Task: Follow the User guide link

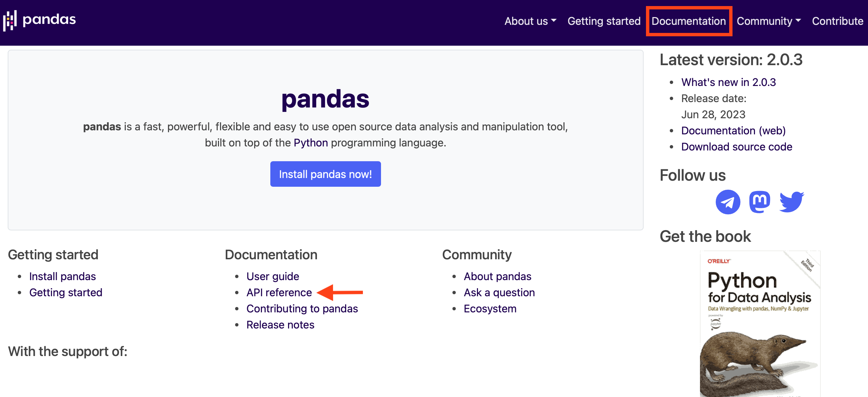Action: (273, 276)
